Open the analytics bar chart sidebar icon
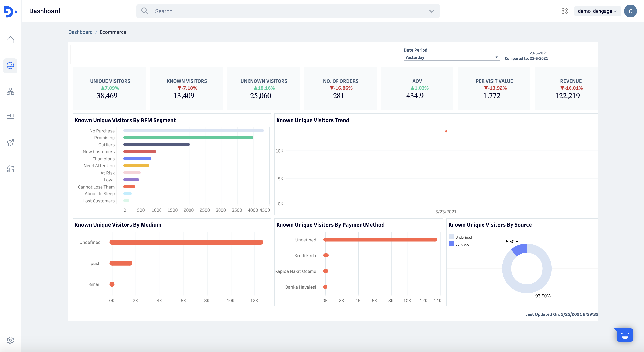Image resolution: width=644 pixels, height=352 pixels. (x=10, y=169)
